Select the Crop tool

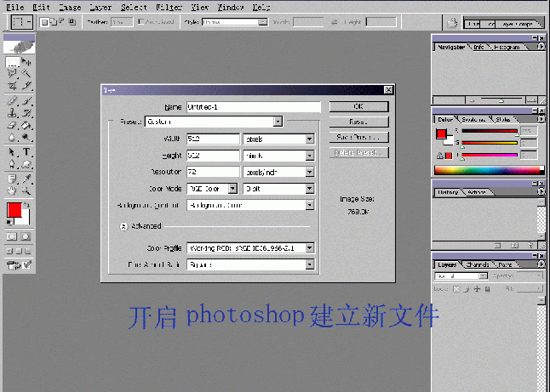pos(12,85)
